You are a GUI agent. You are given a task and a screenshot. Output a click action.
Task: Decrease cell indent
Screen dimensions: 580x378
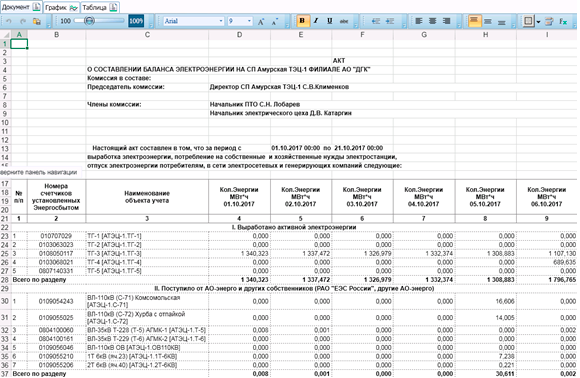pos(375,21)
